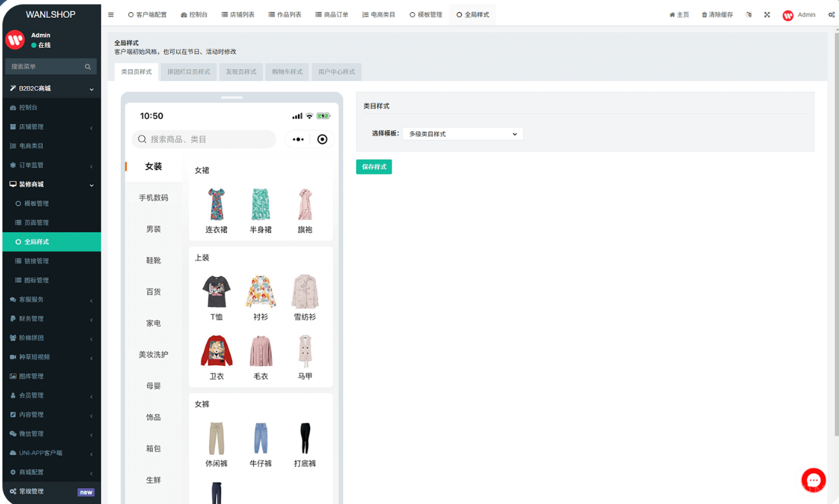Open the 商品订单 top tab
The image size is (839, 504).
tap(332, 15)
